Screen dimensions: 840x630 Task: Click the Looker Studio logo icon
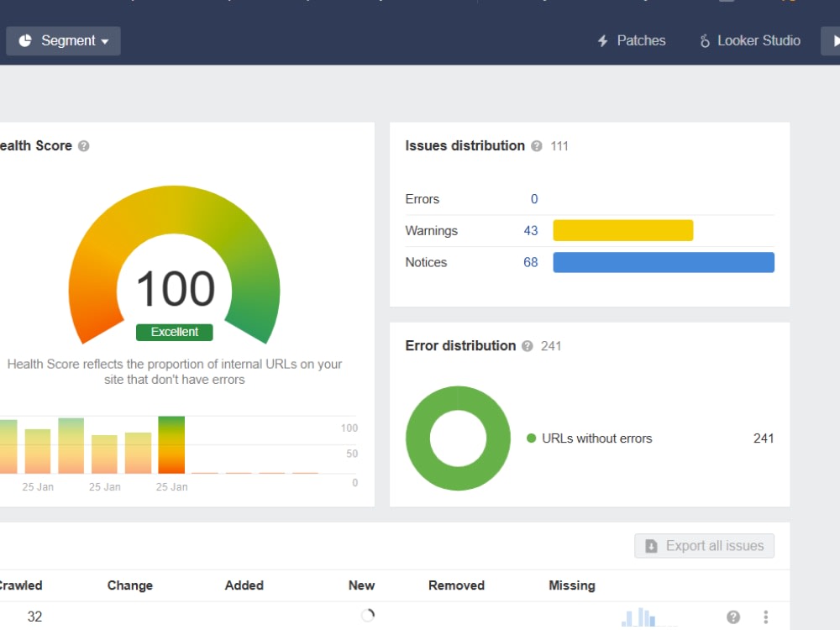click(x=705, y=40)
